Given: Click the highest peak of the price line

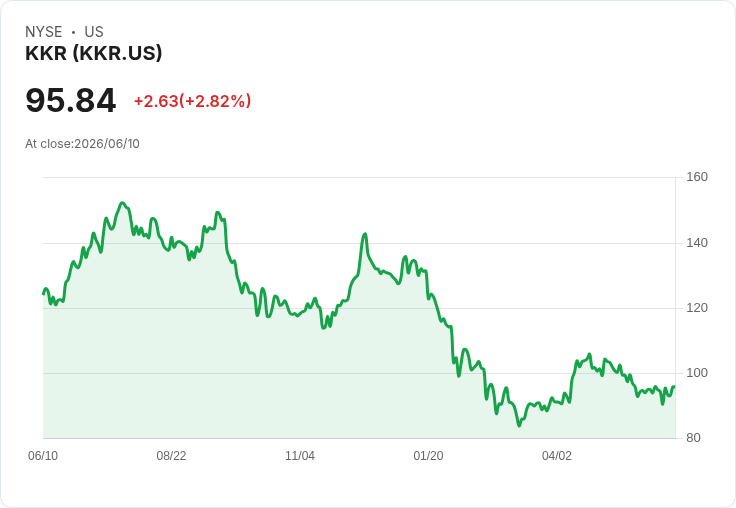Looking at the screenshot, I should [x=122, y=203].
